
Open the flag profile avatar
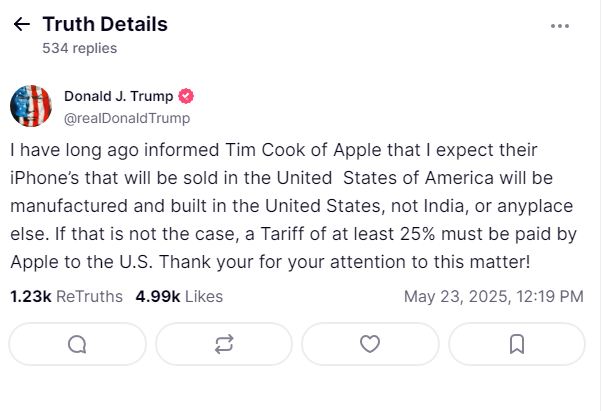pos(31,106)
